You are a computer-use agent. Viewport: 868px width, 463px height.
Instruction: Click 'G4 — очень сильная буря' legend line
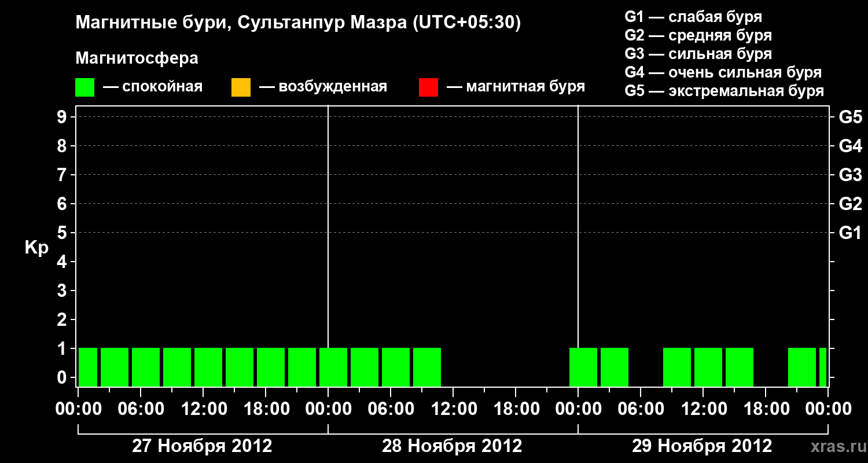723,72
